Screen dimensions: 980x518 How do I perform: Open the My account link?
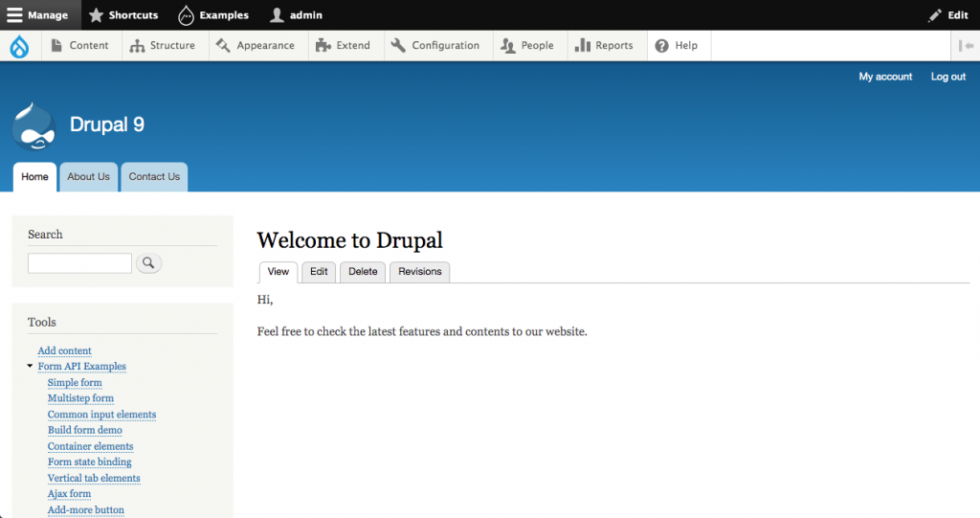tap(885, 77)
